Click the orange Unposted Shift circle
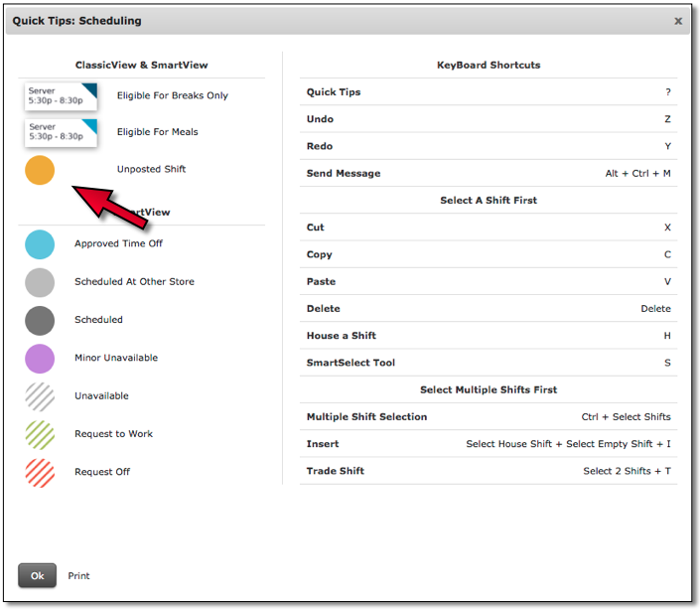The width and height of the screenshot is (700, 610). tap(40, 170)
